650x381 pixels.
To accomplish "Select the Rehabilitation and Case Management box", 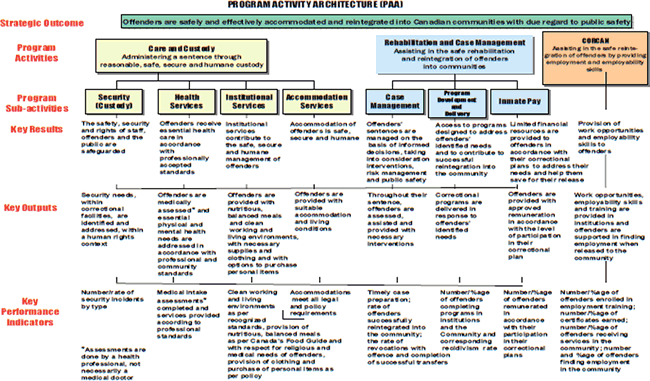I will click(x=455, y=54).
